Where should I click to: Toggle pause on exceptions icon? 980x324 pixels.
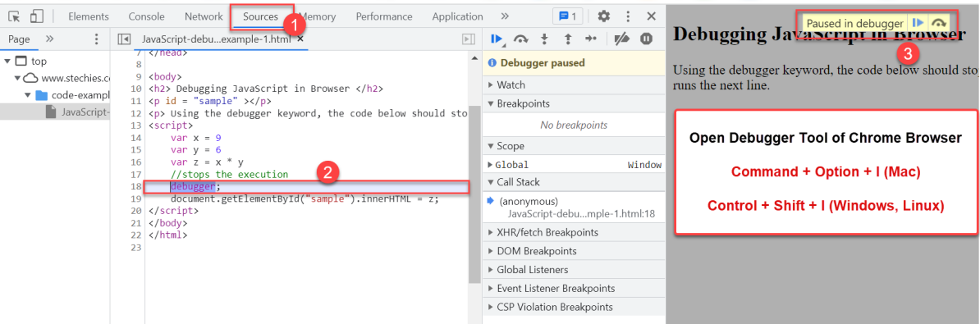tap(646, 39)
